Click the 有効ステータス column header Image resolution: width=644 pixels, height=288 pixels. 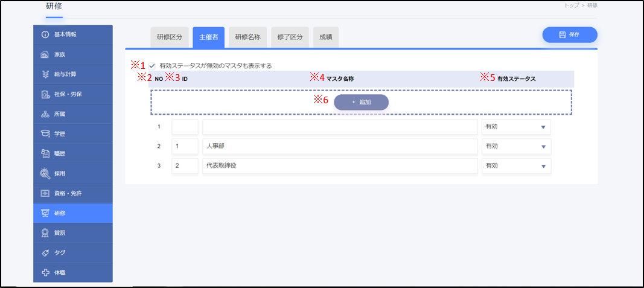pos(516,79)
